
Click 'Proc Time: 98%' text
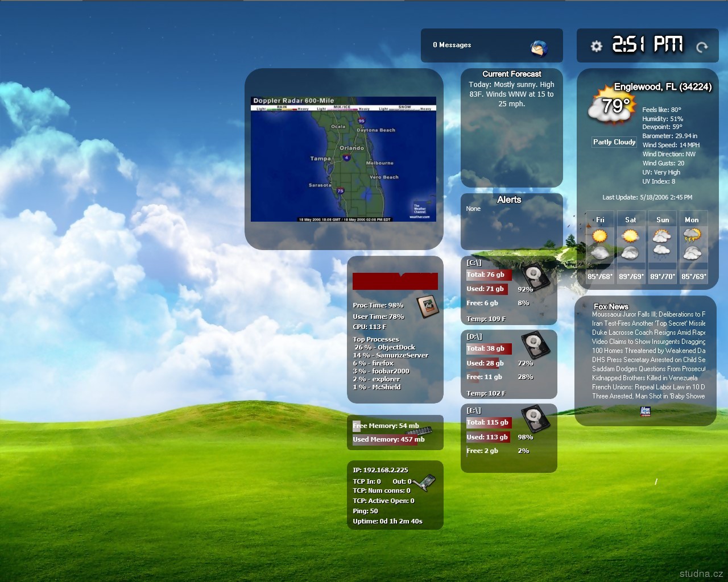[378, 305]
